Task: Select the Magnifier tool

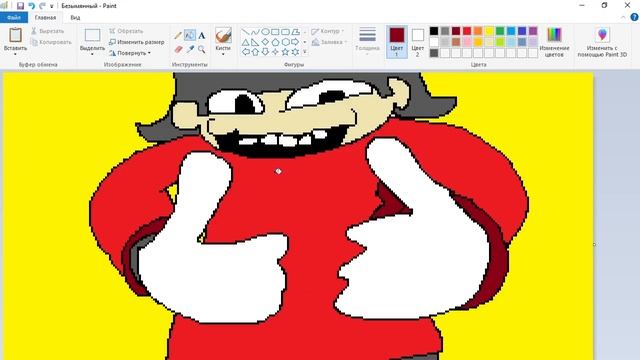Action: click(202, 49)
